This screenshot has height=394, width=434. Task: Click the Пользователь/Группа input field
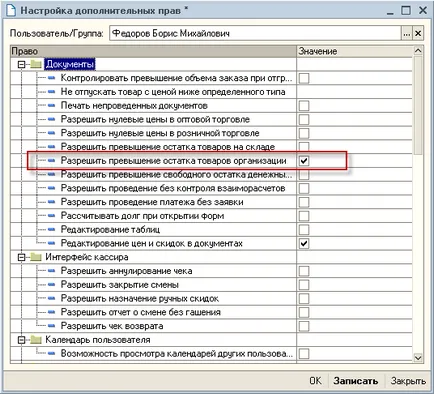point(255,33)
